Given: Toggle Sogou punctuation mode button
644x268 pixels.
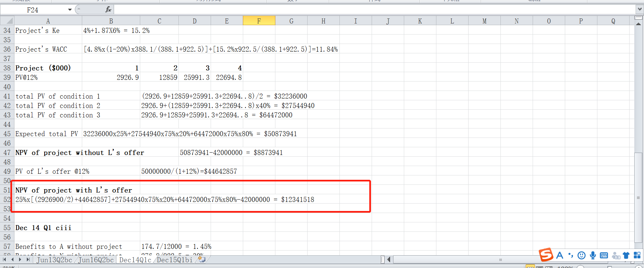Looking at the screenshot, I should [x=571, y=256].
